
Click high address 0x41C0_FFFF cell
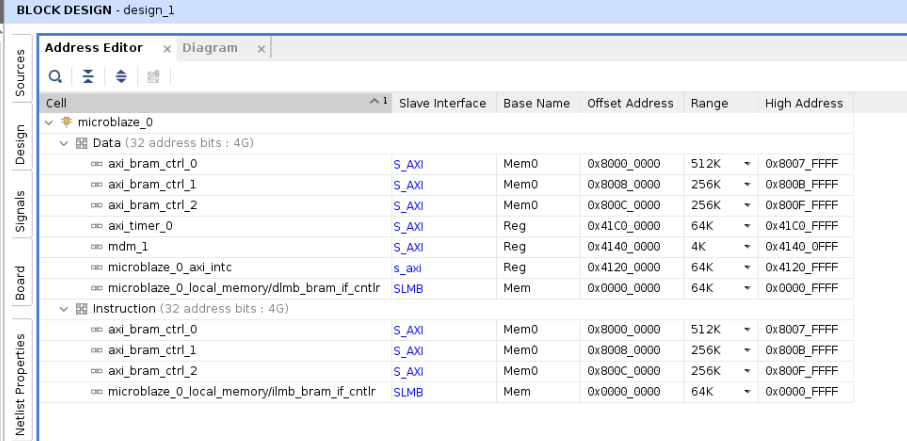[x=801, y=226]
